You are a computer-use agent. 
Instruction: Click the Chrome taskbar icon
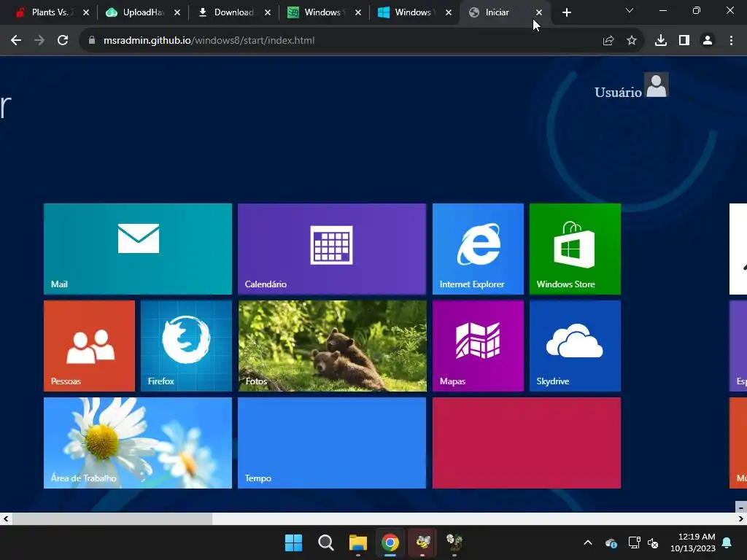[390, 542]
